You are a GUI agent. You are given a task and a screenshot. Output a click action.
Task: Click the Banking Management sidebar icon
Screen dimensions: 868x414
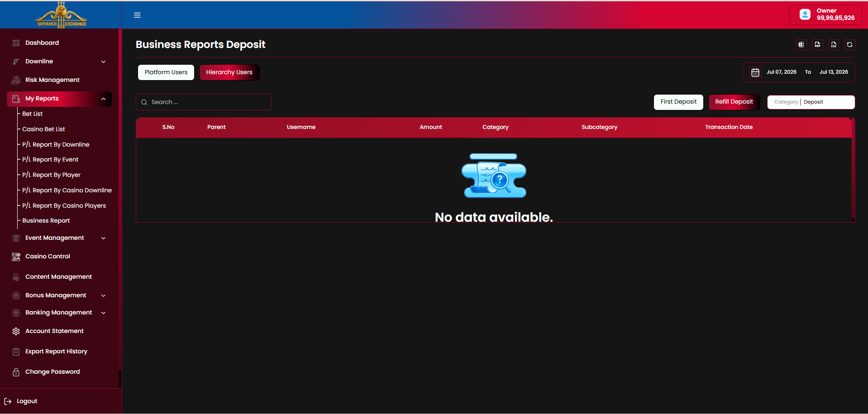click(x=16, y=313)
